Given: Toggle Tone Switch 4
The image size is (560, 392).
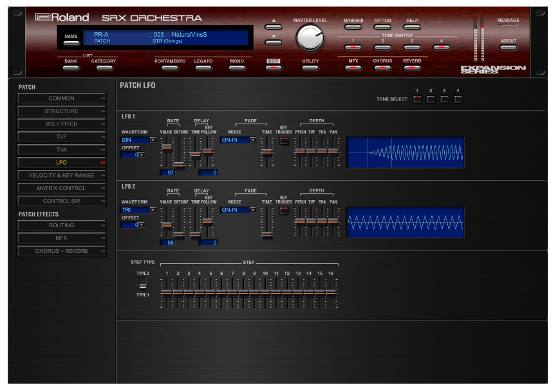Looking at the screenshot, I should (442, 47).
